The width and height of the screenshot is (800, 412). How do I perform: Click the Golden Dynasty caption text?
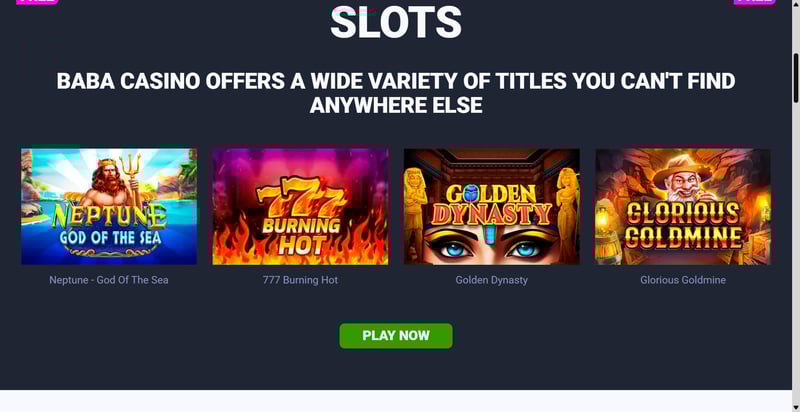[492, 280]
